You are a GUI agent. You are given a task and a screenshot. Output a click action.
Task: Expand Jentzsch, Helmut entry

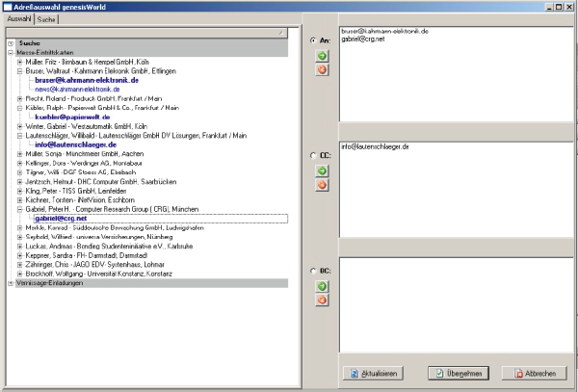(x=20, y=182)
